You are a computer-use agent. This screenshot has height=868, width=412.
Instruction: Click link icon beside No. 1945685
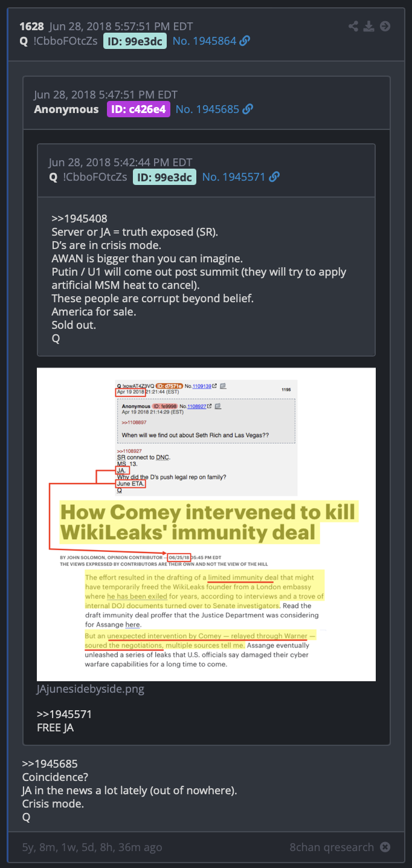coord(248,109)
